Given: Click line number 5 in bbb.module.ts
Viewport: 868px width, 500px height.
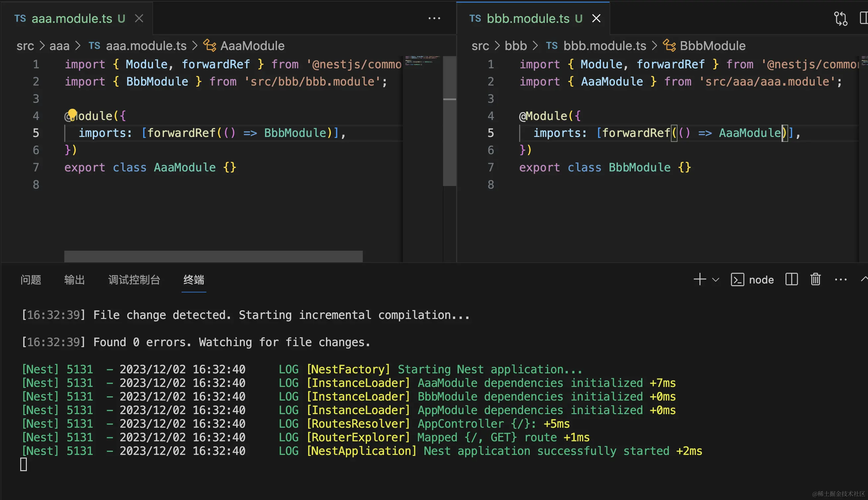Looking at the screenshot, I should pyautogui.click(x=491, y=133).
